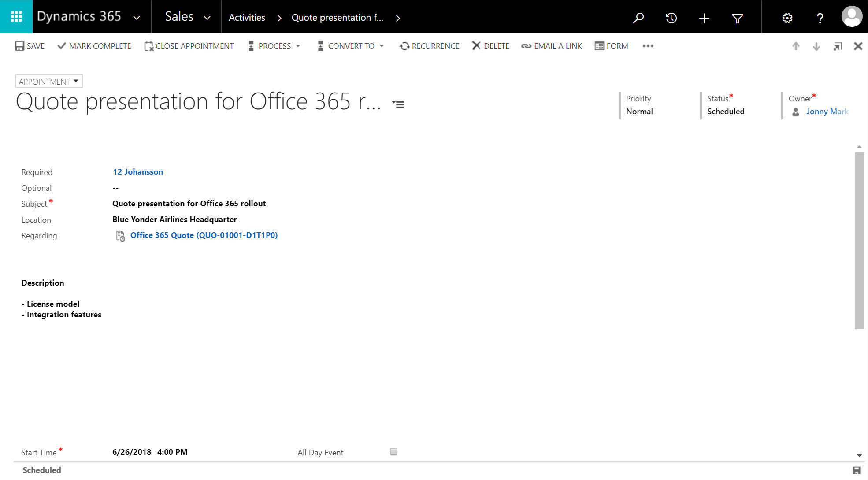Screen dimensions: 868x480
Task: Click the Optional attendees field
Action: tap(115, 188)
